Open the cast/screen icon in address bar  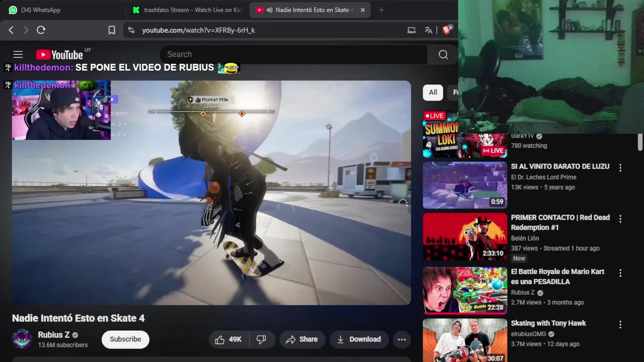coord(412,30)
